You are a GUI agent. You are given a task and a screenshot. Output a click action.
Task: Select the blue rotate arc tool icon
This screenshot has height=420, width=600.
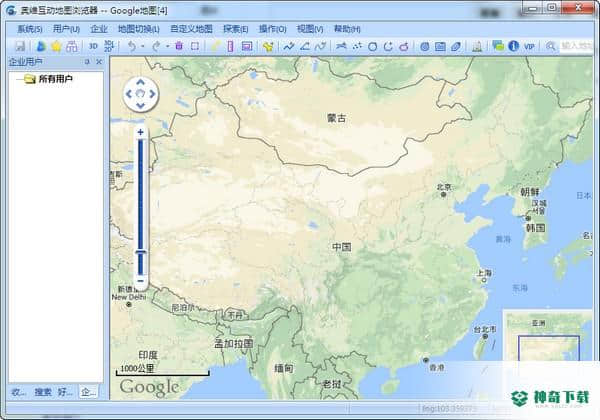click(x=388, y=47)
